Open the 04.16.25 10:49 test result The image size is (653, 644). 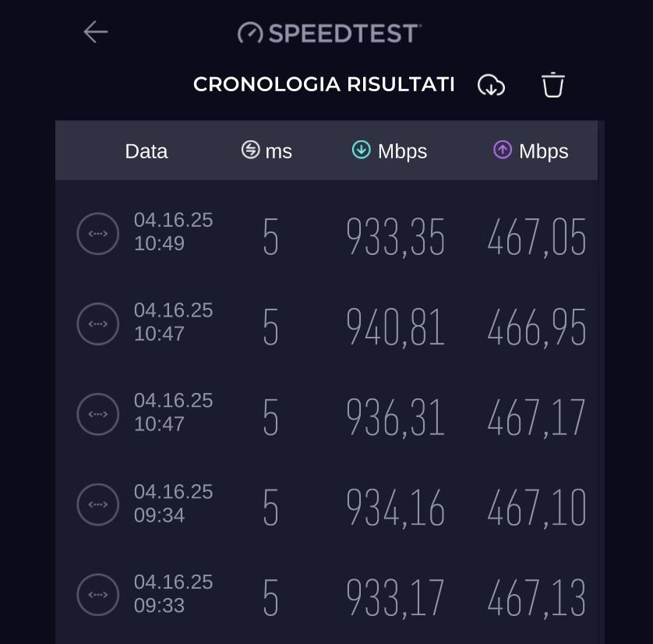[x=173, y=232]
